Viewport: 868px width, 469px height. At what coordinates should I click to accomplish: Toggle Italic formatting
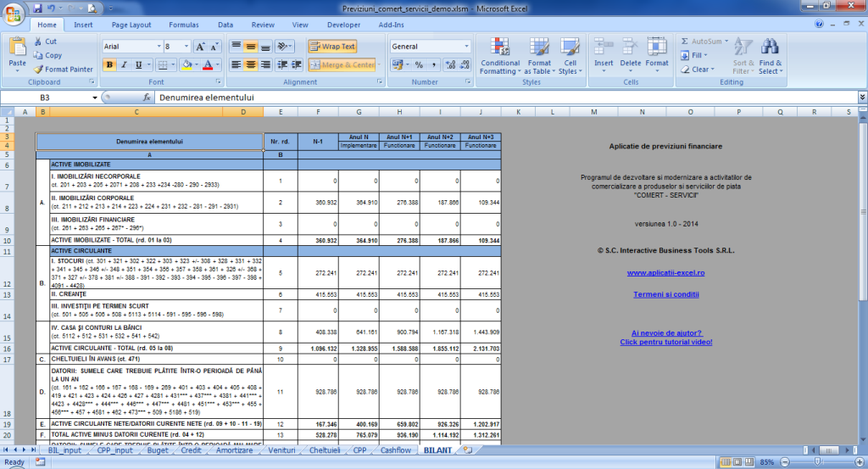124,64
